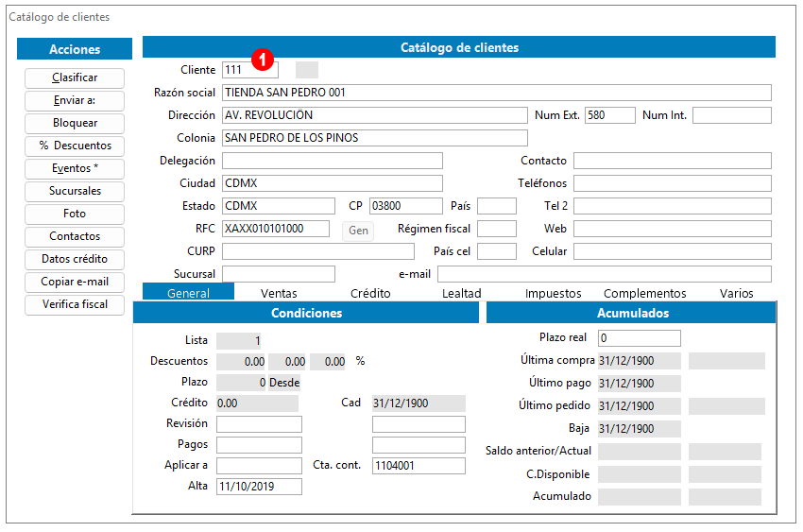Click the Plazo value field
Screen dimensions: 803x532
[241, 383]
